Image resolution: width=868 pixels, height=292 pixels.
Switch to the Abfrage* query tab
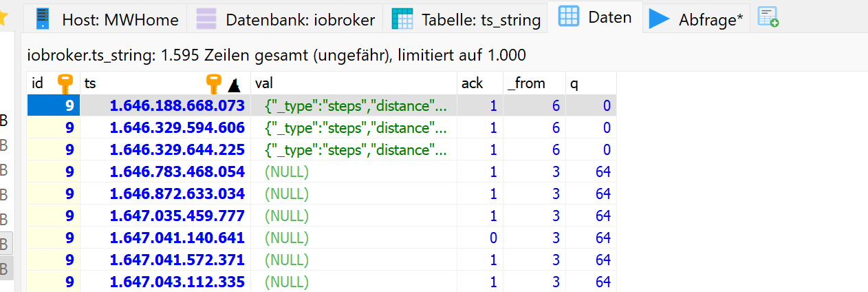pyautogui.click(x=710, y=20)
